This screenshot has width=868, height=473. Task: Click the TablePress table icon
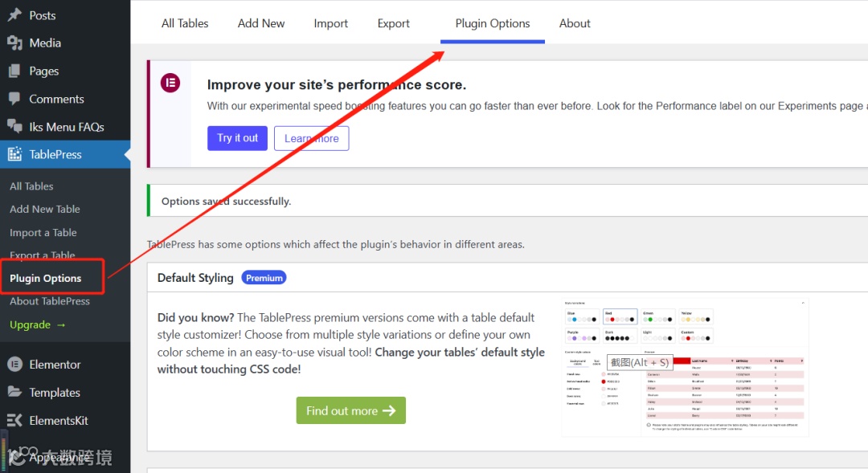pyautogui.click(x=15, y=154)
